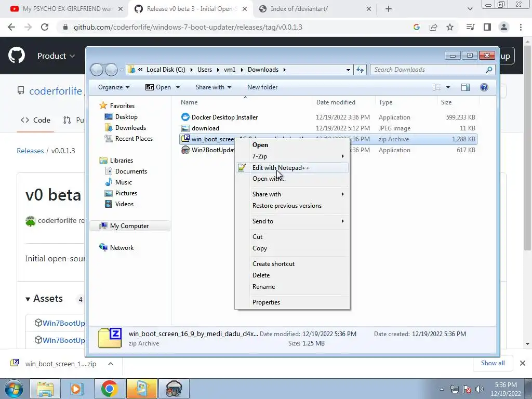The image size is (532, 399).
Task: Toggle the preview pane icon
Action: click(x=465, y=87)
